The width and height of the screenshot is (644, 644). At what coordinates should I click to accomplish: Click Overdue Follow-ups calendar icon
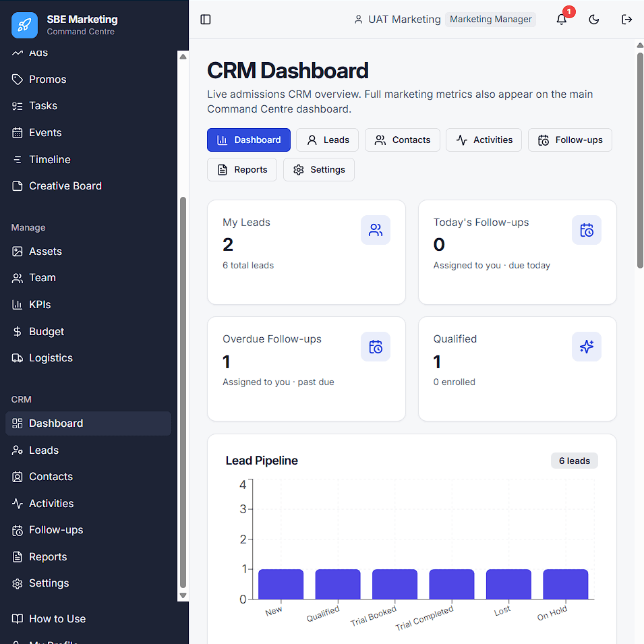[376, 347]
